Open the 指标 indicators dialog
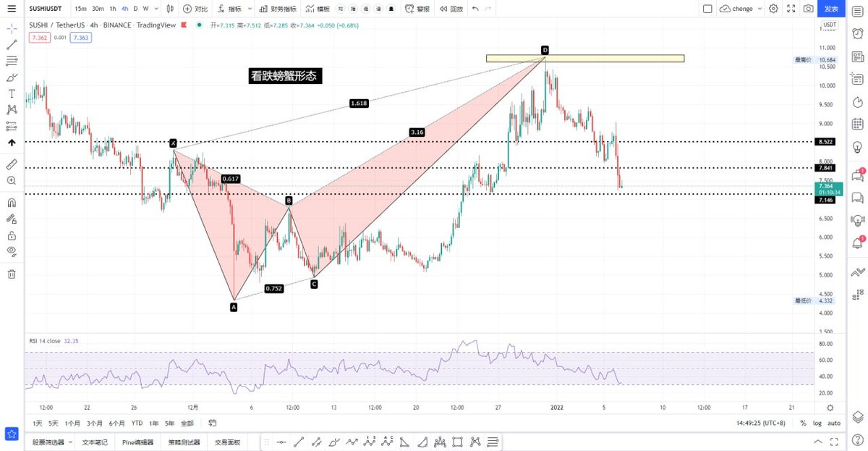868x451 pixels. (x=231, y=9)
